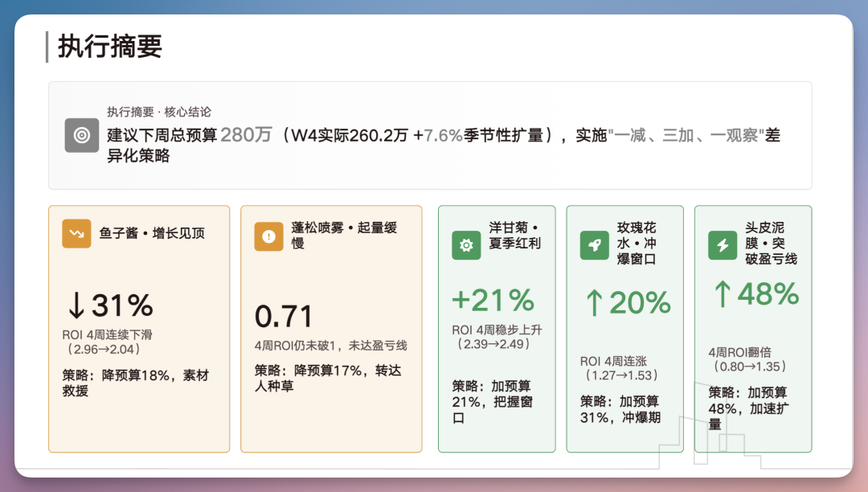Screen dimensions: 868x492
Task: Click the 洋甘菊 • 夏季红利 heading
Action: click(x=515, y=236)
